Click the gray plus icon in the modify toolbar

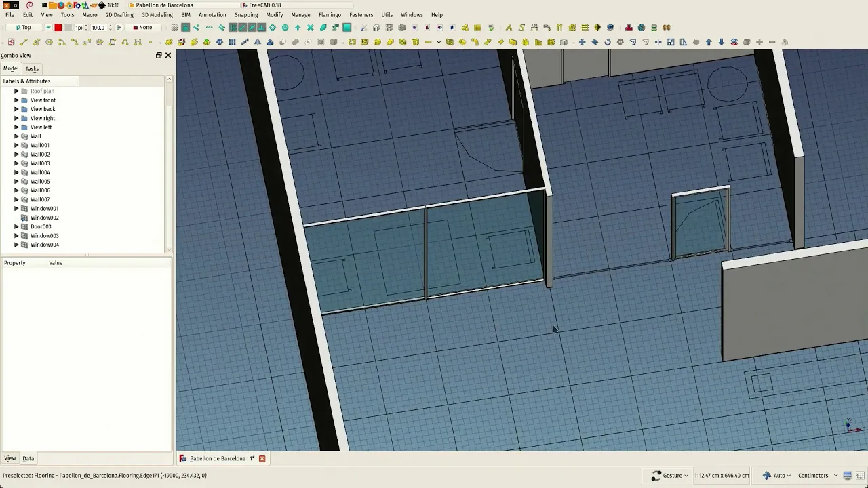click(x=759, y=42)
